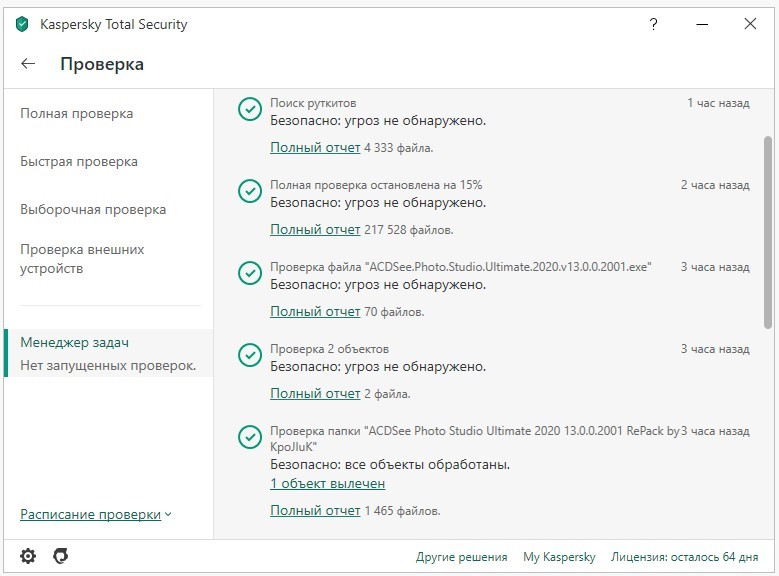Open Полный отчет for 4 333 файла
The image size is (779, 576).
(315, 147)
